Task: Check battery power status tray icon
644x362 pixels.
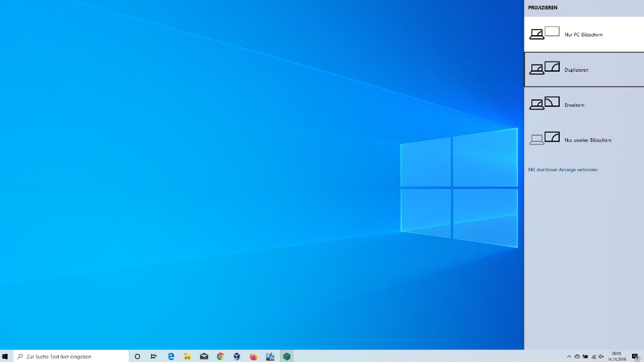Action: coord(586,357)
